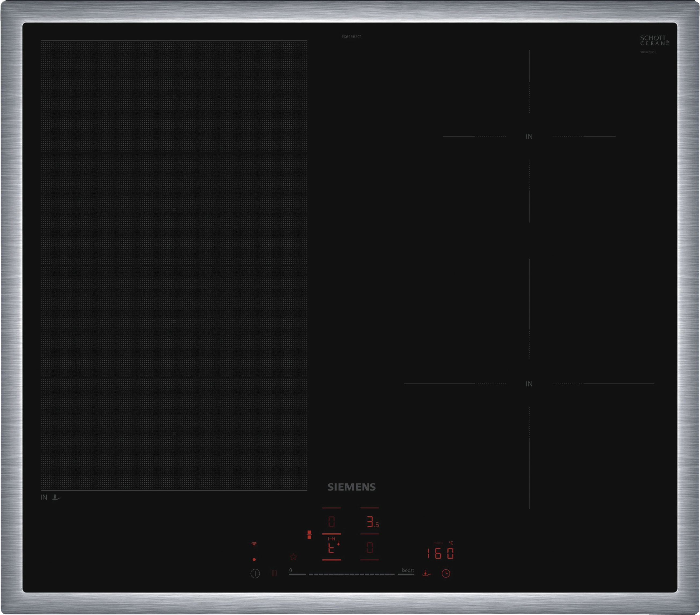Image resolution: width=700 pixels, height=615 pixels.
Task: Tap the timer clock symbol
Action: (x=446, y=573)
